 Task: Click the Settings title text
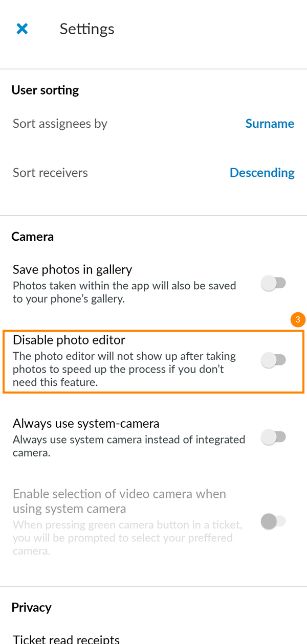[x=87, y=29]
